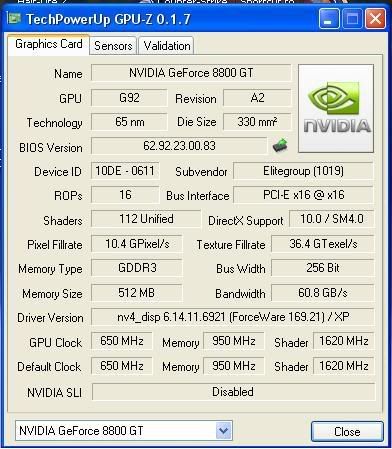Click the "Bandwidth" label

[240, 294]
